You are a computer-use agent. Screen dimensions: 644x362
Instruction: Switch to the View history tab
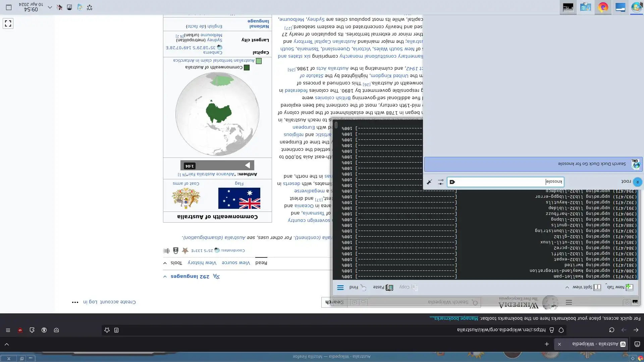coord(202,263)
